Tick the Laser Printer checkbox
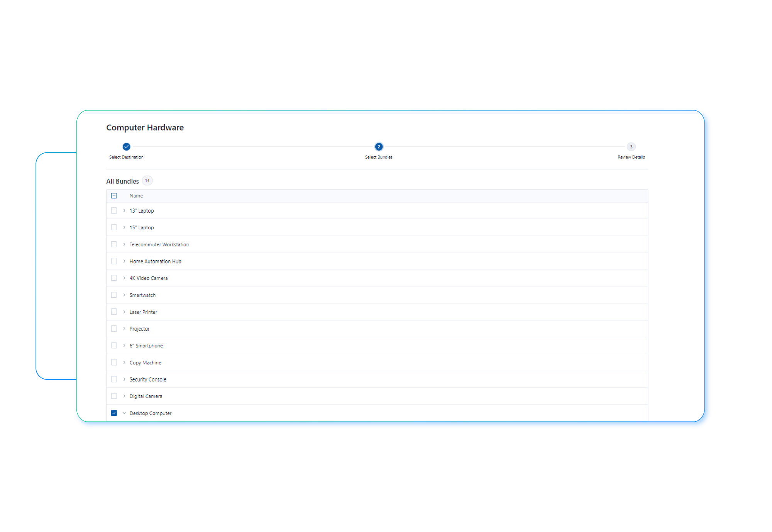 [114, 312]
